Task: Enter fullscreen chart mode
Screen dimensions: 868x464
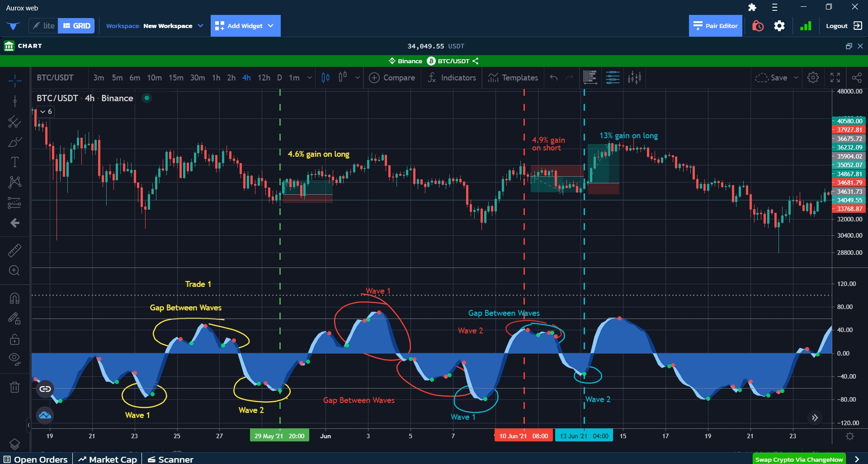Action: [835, 78]
